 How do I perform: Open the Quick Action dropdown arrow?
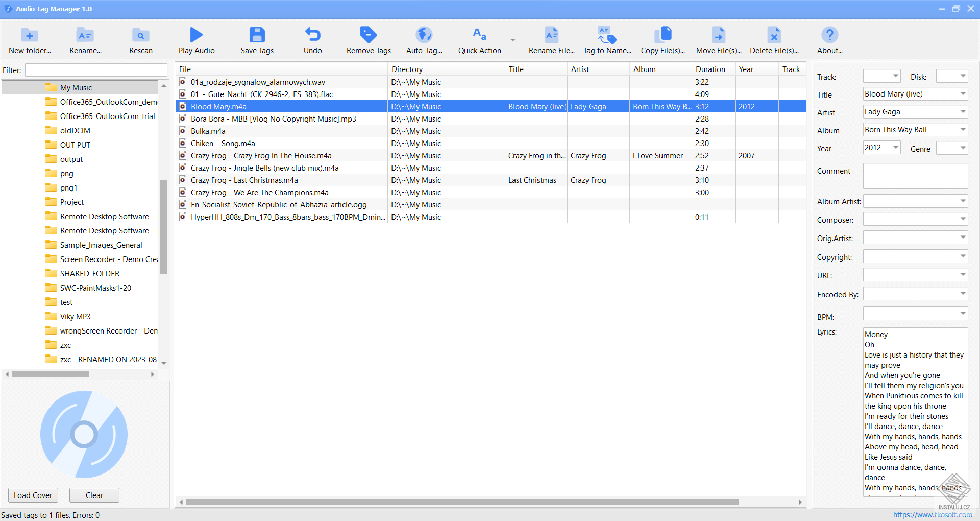[x=513, y=40]
